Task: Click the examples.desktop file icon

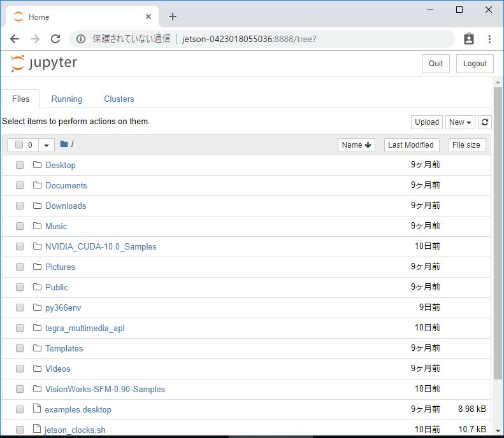Action: 37,409
